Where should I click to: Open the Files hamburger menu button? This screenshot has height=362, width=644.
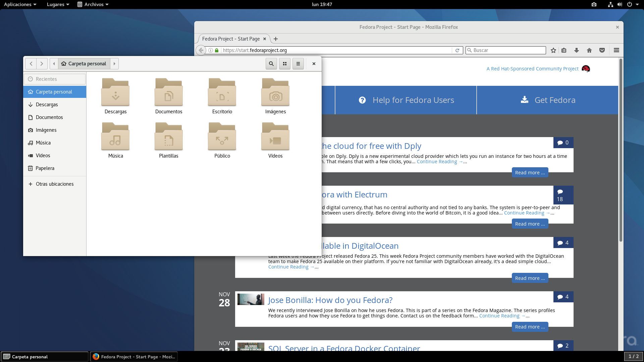click(x=298, y=64)
